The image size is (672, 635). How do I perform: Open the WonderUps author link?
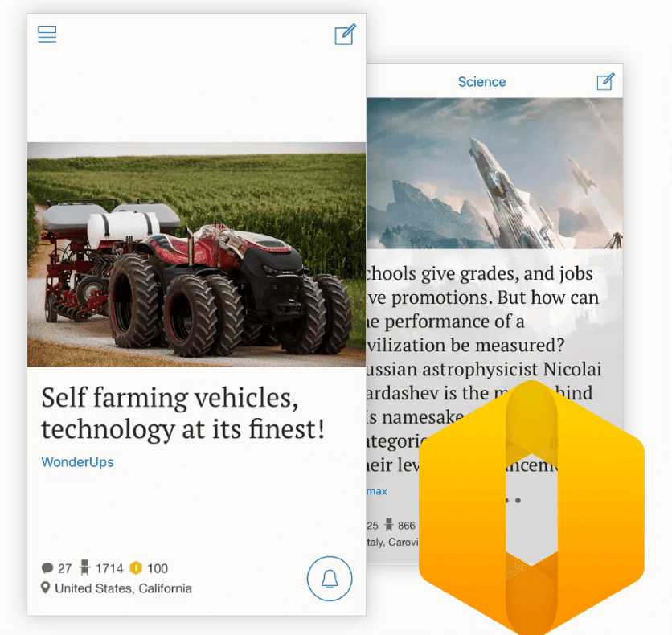[x=78, y=462]
